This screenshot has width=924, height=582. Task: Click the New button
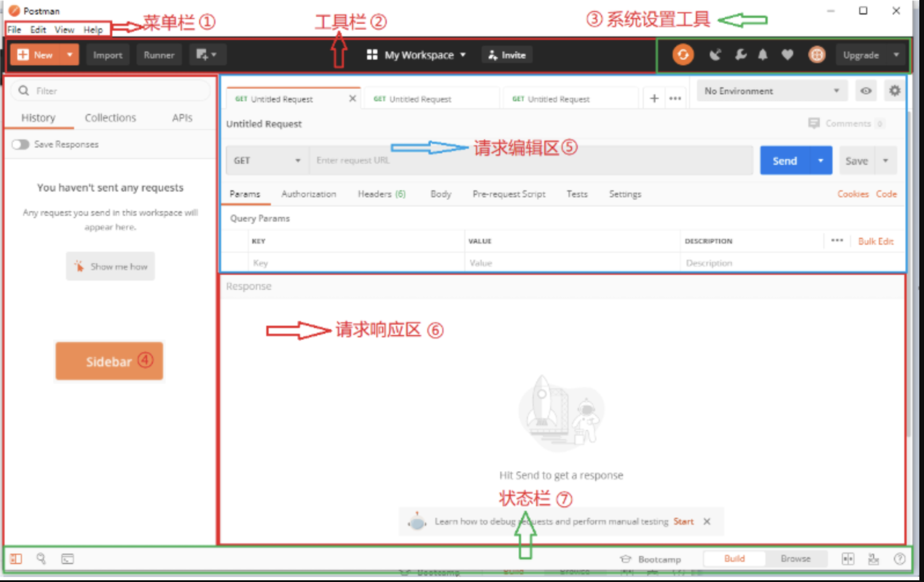tap(36, 55)
